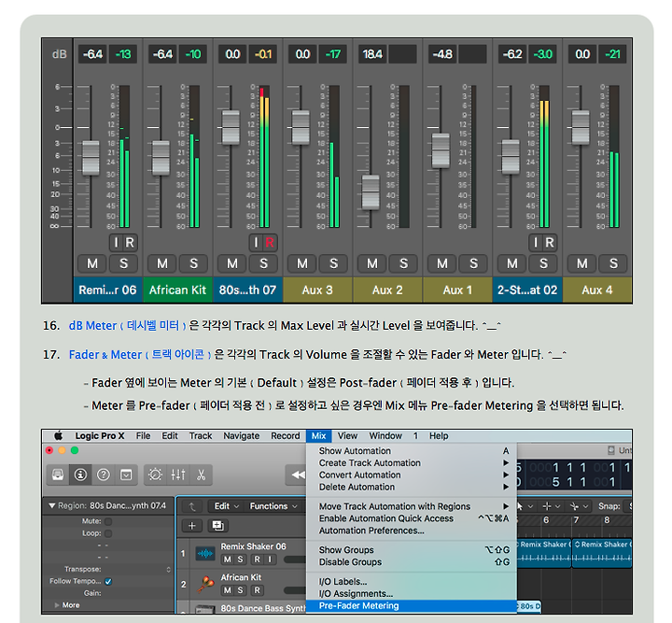The height and width of the screenshot is (623, 672).
Task: Mute the Remi...r 06 channel strip
Action: [92, 263]
